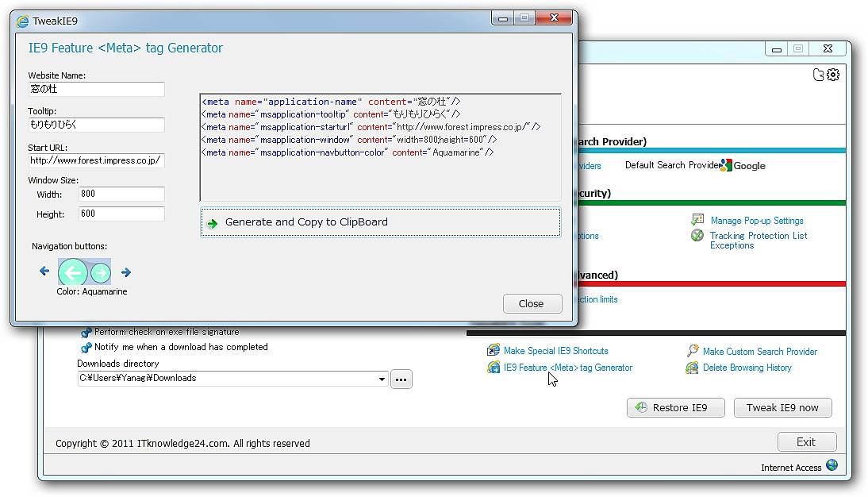Viewport: 868px width, 497px height.
Task: Click the Exit button
Action: pos(807,442)
